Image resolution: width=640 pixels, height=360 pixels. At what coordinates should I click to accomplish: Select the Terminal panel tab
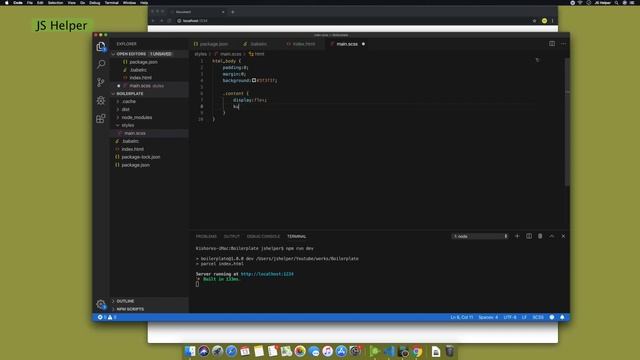(297, 236)
